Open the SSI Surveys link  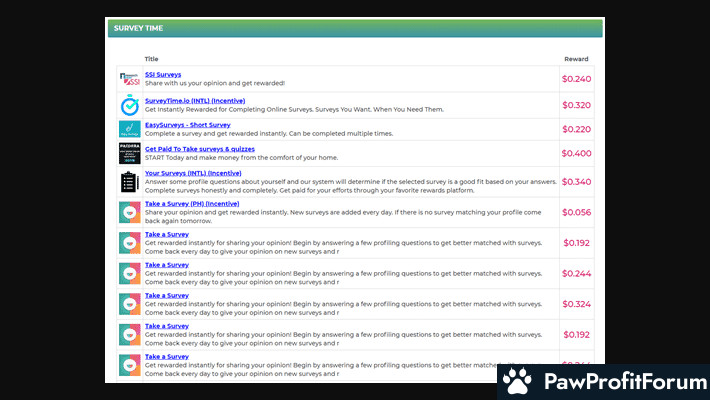point(163,74)
